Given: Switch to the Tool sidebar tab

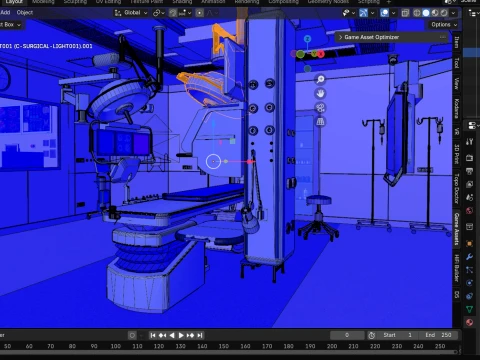Looking at the screenshot, I should click(x=456, y=63).
